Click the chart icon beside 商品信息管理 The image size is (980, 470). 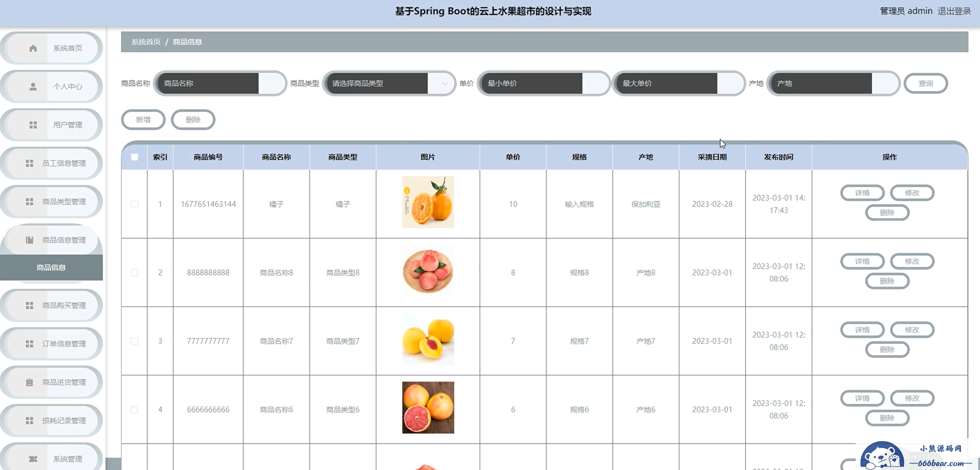[29, 240]
